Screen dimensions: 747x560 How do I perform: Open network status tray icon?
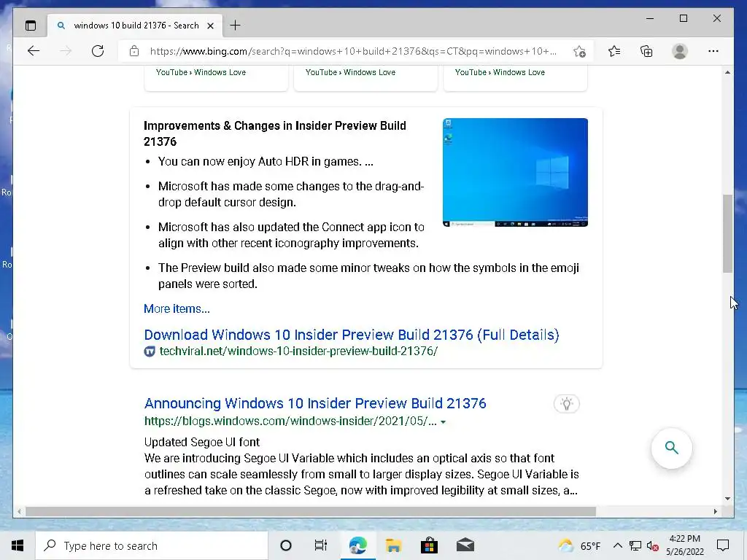click(635, 545)
